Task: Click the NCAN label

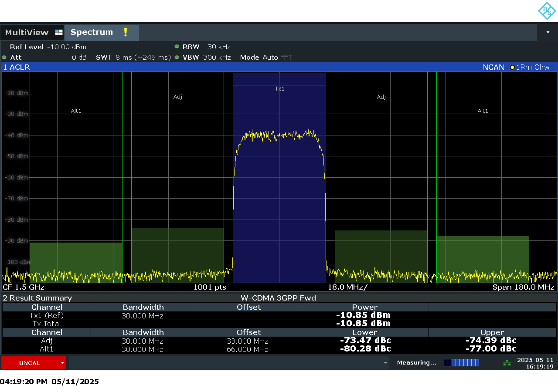Action: (493, 67)
